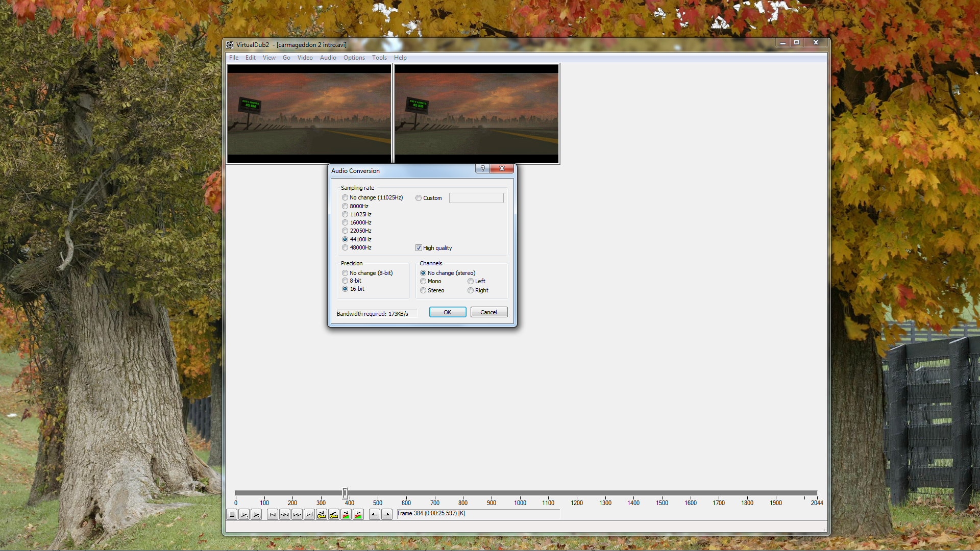Select 16-bit precision

[345, 289]
